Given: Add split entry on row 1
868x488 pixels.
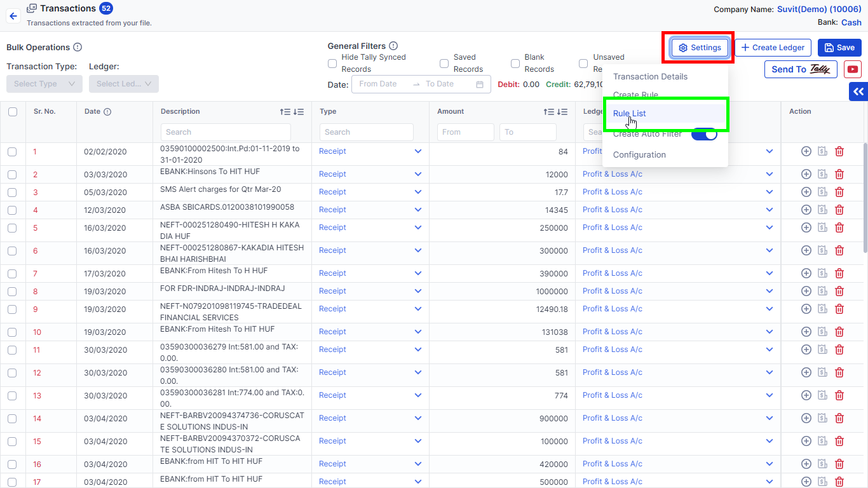Looking at the screenshot, I should (x=806, y=151).
